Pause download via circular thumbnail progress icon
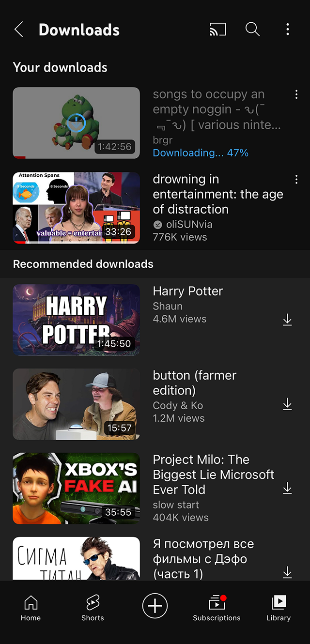 click(76, 123)
